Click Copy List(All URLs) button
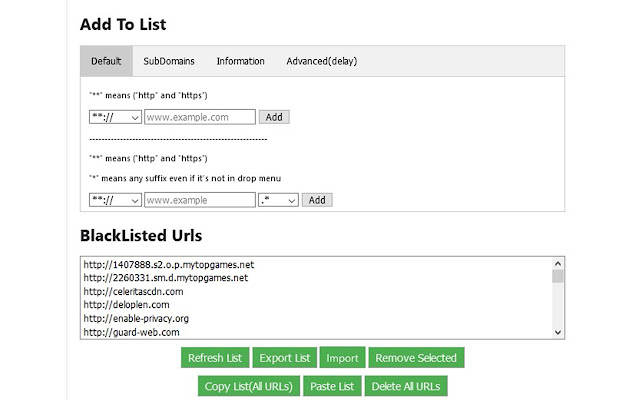Image resolution: width=640 pixels, height=400 pixels. tap(249, 386)
